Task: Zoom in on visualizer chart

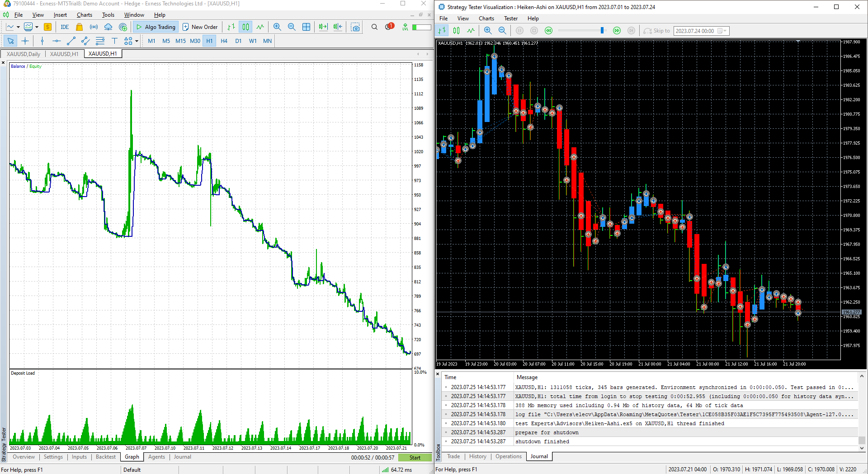Action: click(488, 31)
